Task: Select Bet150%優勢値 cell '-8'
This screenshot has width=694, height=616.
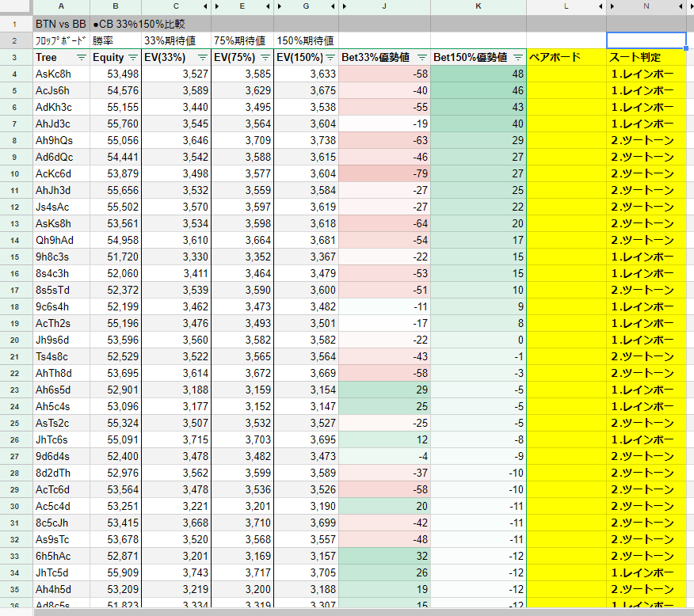Action: tap(479, 440)
